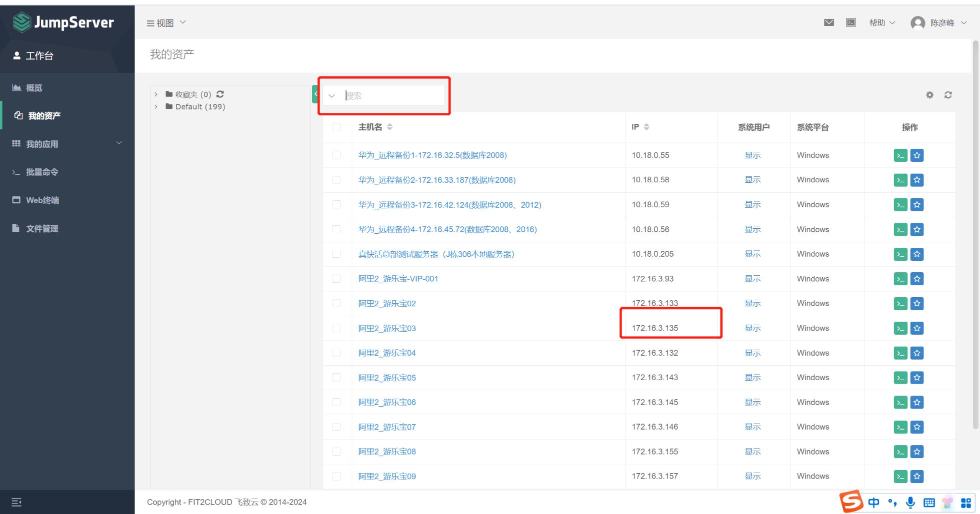Toggle Sogou voice input microphone
Screen dimensions: 980x514
(910, 503)
